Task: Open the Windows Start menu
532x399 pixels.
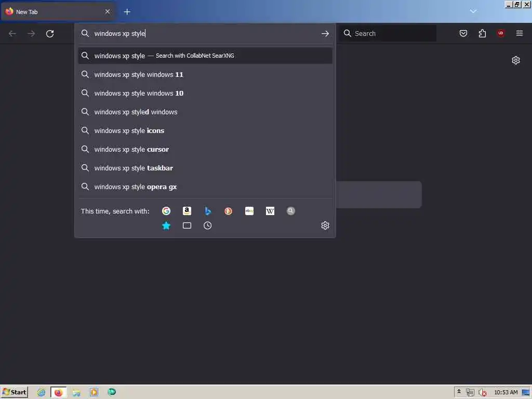Action: pos(14,392)
